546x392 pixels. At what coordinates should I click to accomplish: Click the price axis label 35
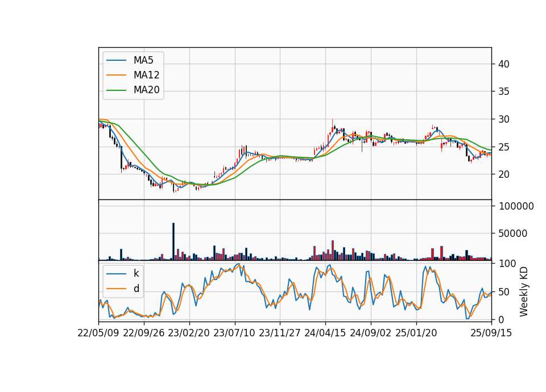[504, 91]
